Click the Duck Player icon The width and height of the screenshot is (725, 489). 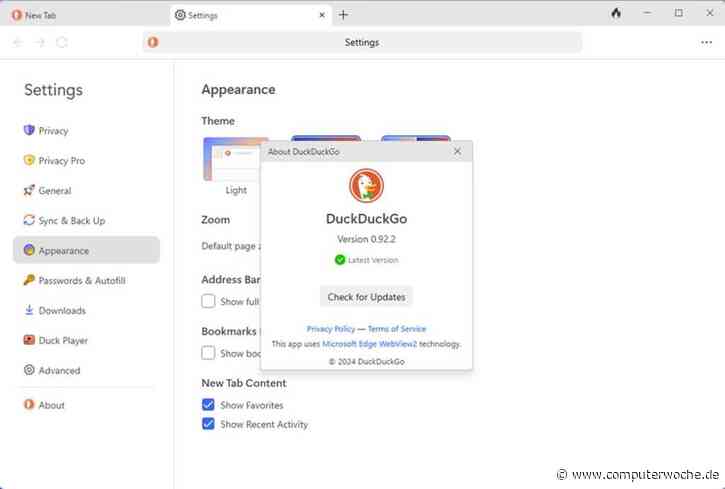click(x=29, y=340)
